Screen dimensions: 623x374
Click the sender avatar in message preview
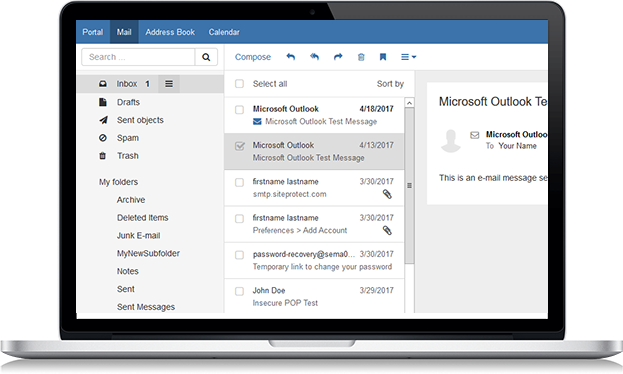point(451,141)
